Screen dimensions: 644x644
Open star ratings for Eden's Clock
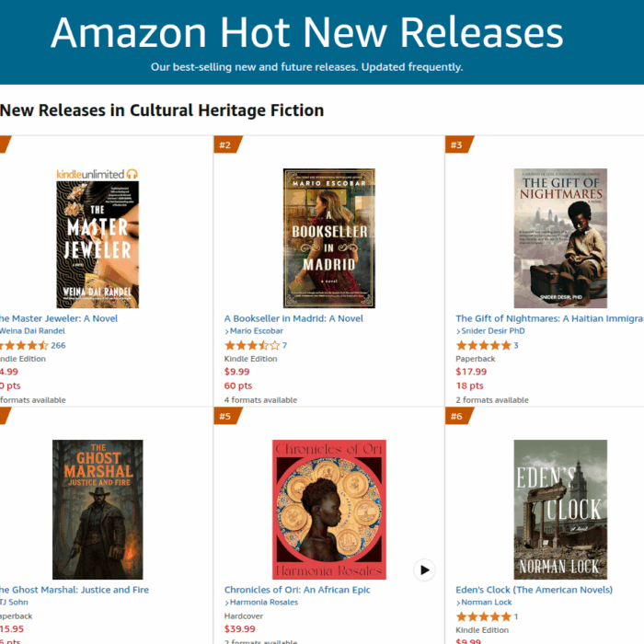483,616
